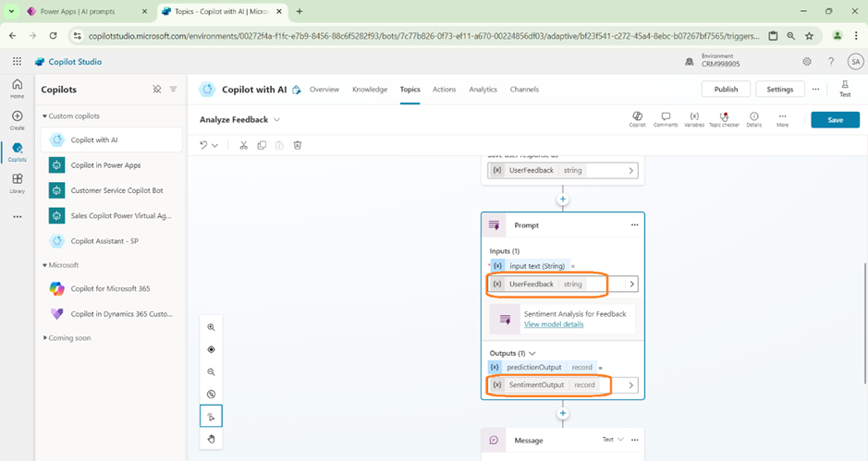Viewport: 868px width, 461px height.
Task: Zoom in on the authoring canvas
Action: [x=211, y=328]
